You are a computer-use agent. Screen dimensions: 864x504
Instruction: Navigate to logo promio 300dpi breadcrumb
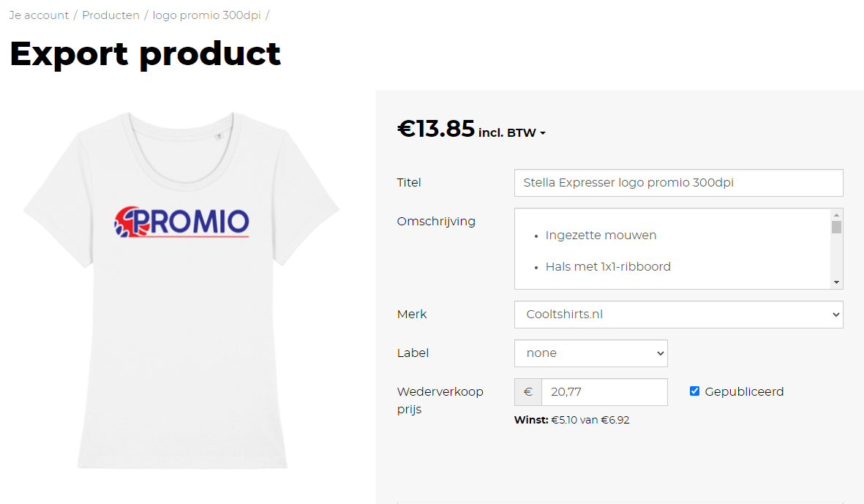click(x=206, y=15)
